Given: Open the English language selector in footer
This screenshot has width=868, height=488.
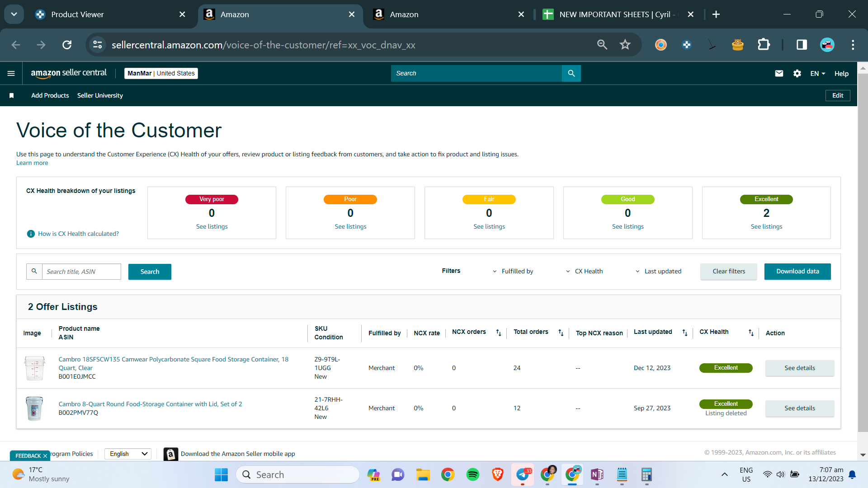Looking at the screenshot, I should (x=128, y=454).
